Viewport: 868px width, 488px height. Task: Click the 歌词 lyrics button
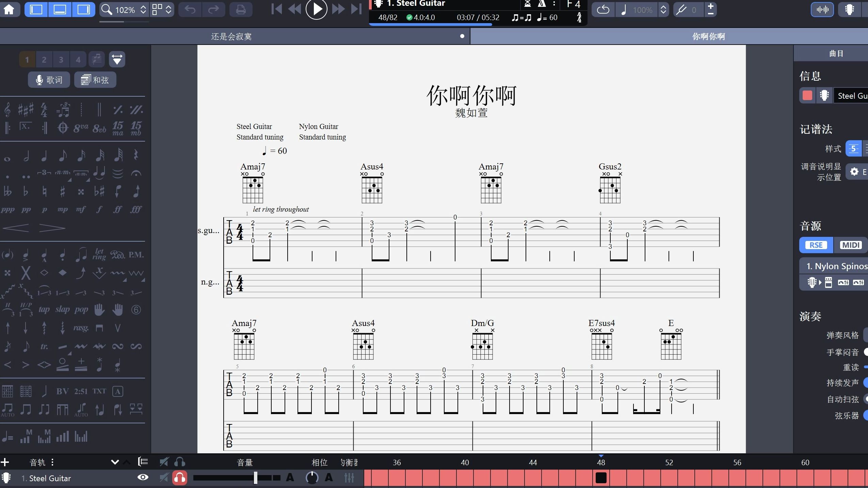(49, 80)
